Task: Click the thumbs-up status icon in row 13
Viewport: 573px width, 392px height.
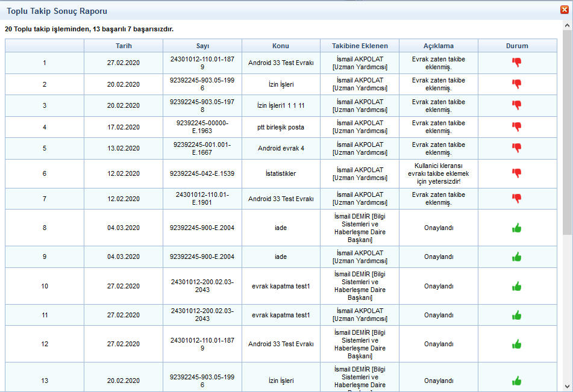Action: [x=516, y=381]
